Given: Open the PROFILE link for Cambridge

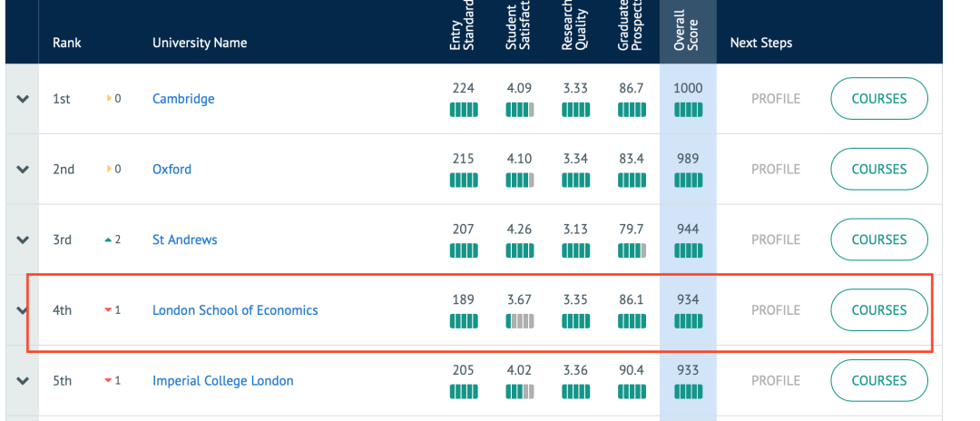Looking at the screenshot, I should (x=776, y=99).
